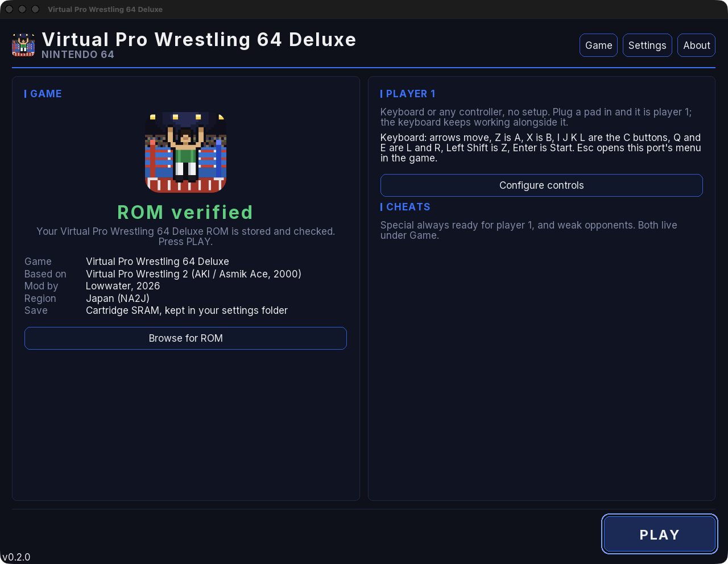Click the ROM verified status heading
Image resolution: width=728 pixels, height=564 pixels.
coord(185,212)
